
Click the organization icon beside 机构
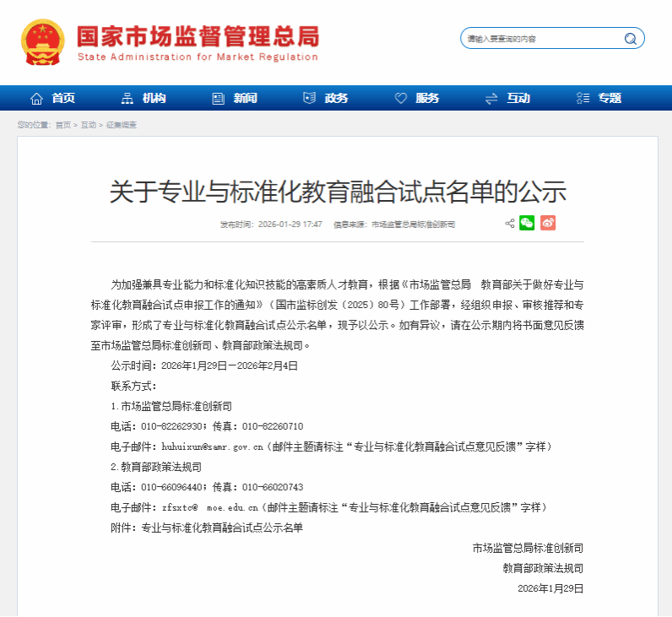[x=127, y=99]
